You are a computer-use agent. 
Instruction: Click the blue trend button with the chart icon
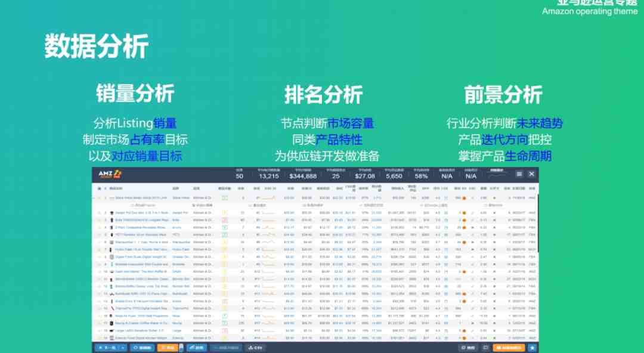coord(197,348)
